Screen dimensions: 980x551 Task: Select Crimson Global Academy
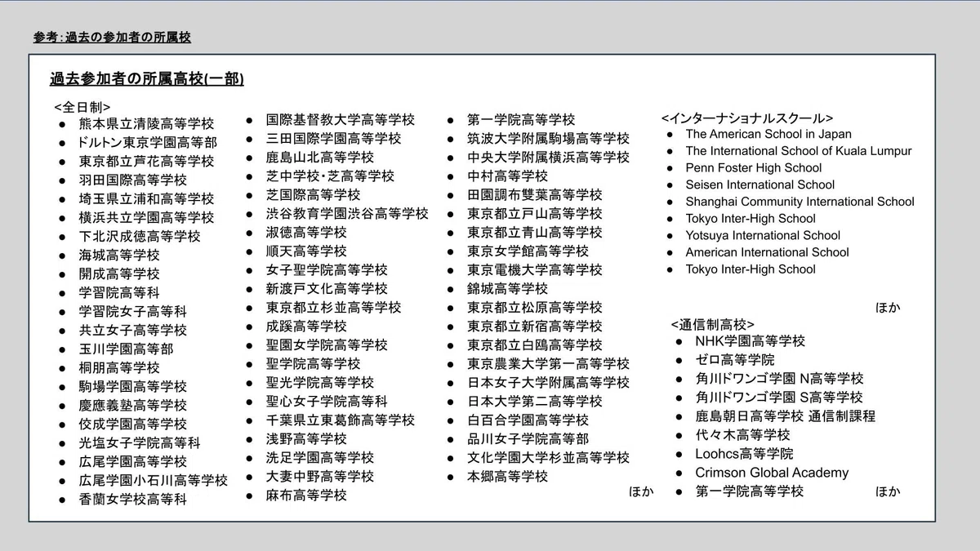pos(772,473)
